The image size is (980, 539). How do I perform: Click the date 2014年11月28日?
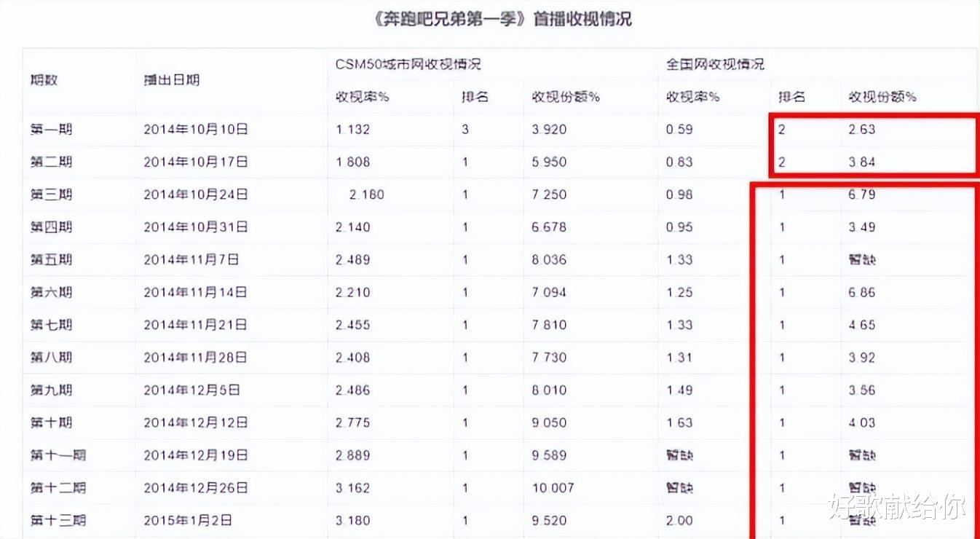tap(196, 358)
